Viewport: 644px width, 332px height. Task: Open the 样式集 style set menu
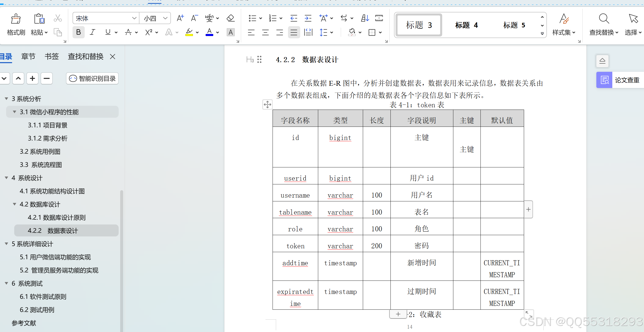click(x=564, y=24)
